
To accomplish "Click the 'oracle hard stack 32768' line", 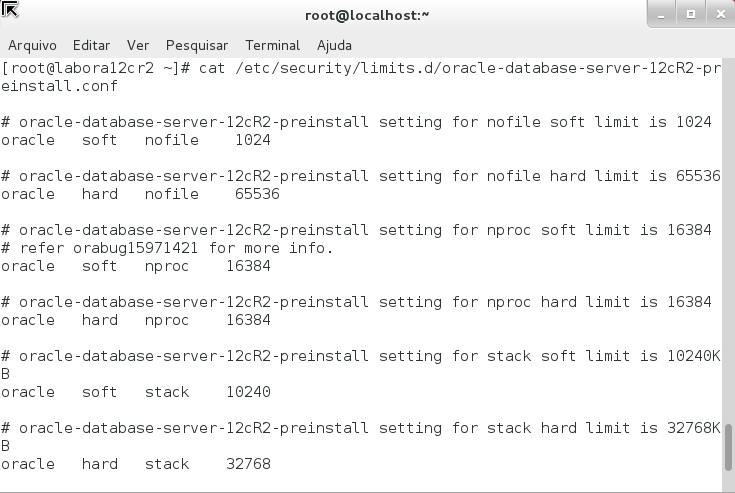I will pyautogui.click(x=135, y=464).
